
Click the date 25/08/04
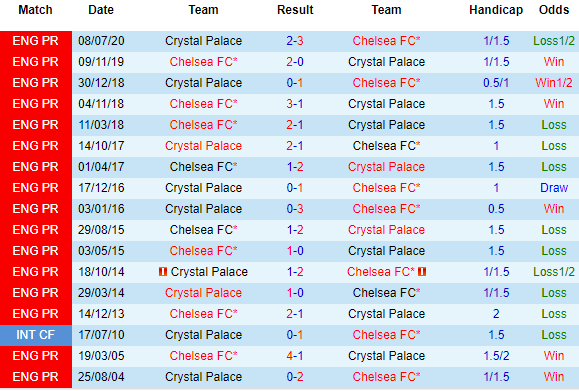(x=101, y=377)
